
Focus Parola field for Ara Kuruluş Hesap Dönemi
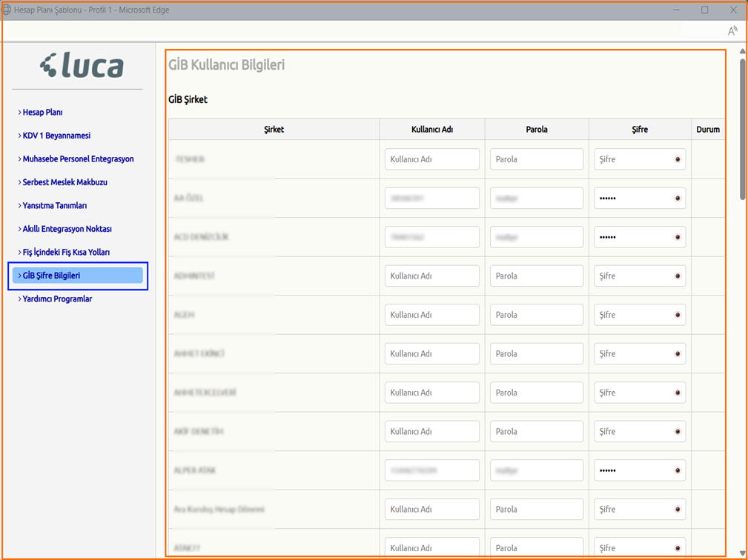[537, 510]
